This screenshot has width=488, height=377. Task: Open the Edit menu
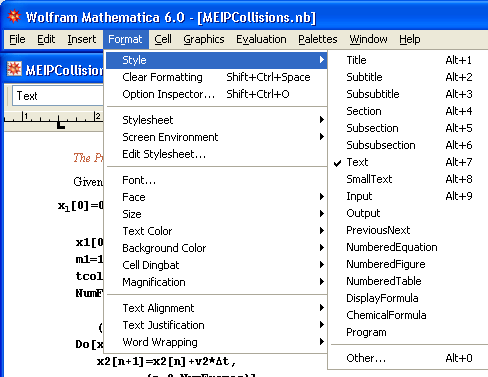click(46, 39)
